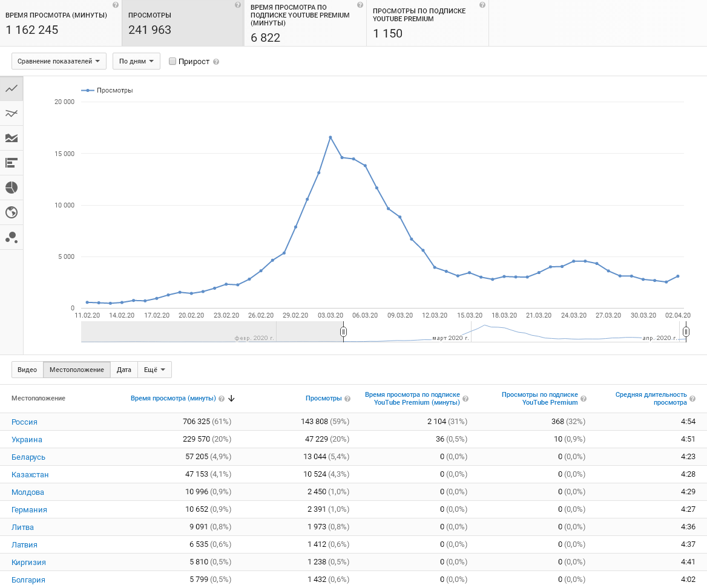Image resolution: width=707 pixels, height=588 pixels.
Task: Select the Просмотры metric card
Action: point(183,23)
